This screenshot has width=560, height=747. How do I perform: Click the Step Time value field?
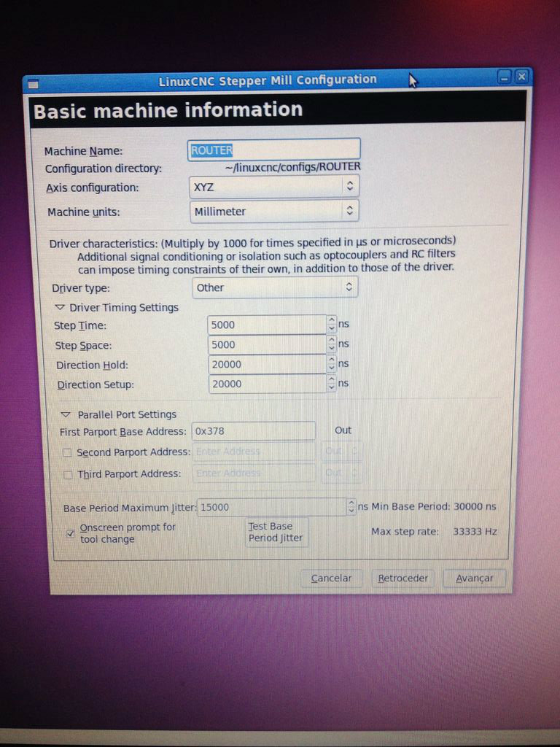click(267, 325)
